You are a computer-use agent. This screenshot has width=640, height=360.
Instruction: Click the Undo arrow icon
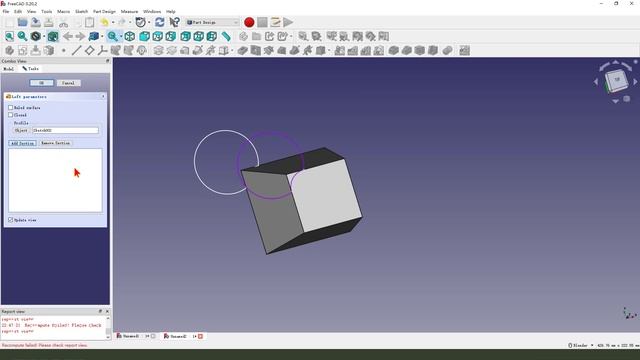click(x=104, y=22)
